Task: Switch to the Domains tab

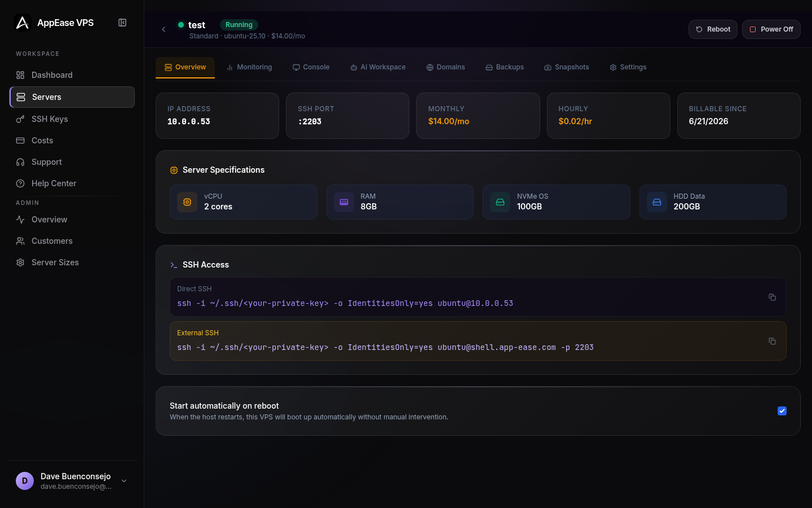Action: (445, 67)
